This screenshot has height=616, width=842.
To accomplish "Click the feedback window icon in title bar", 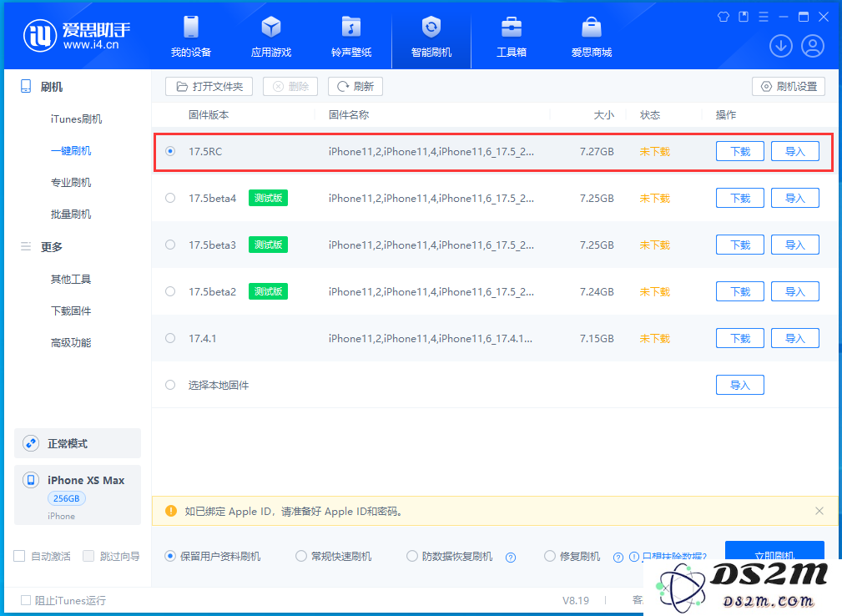I will point(744,17).
